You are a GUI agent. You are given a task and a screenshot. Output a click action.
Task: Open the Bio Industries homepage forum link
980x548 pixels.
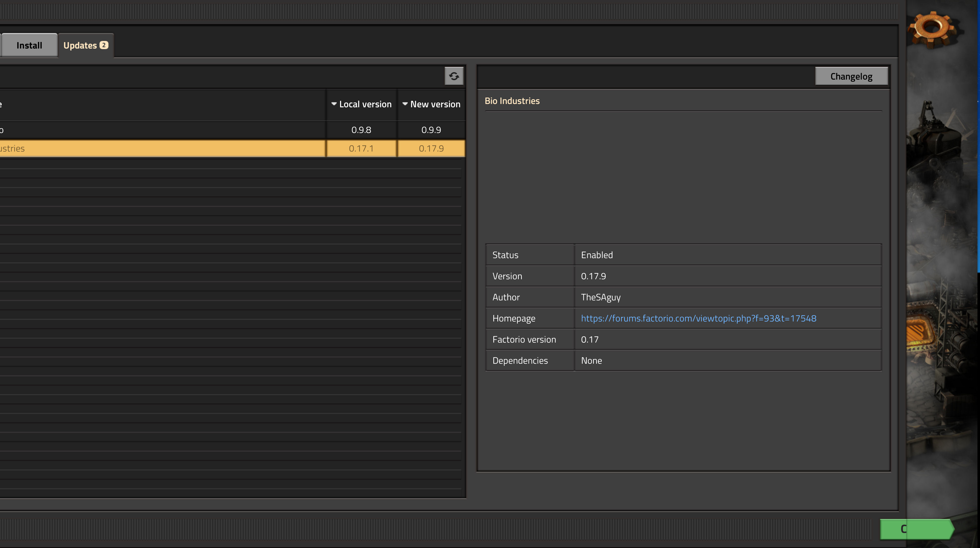click(698, 318)
